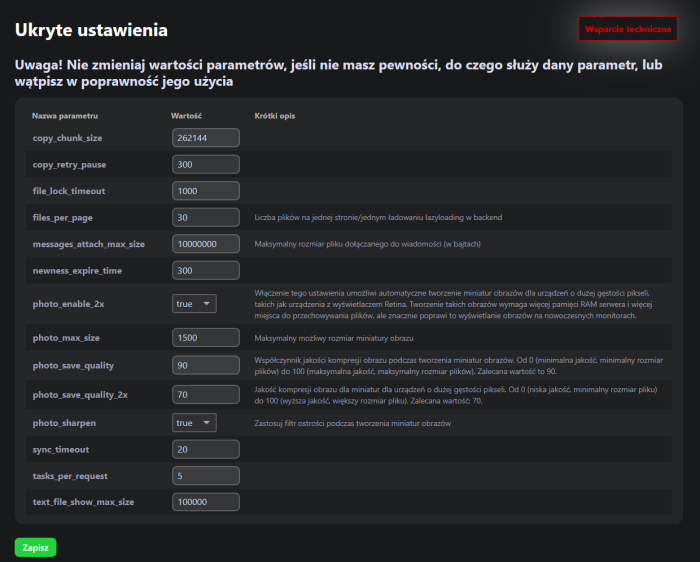Expand the photo_sharpen dropdown
This screenshot has width=700, height=562.
[194, 423]
